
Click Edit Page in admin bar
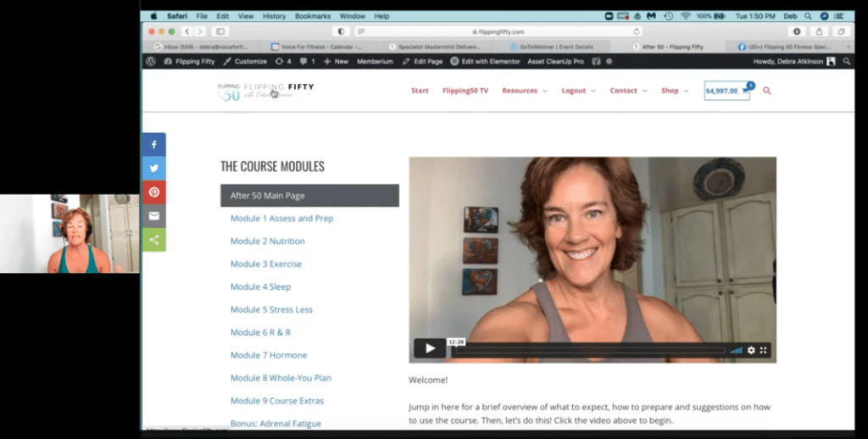pos(422,62)
